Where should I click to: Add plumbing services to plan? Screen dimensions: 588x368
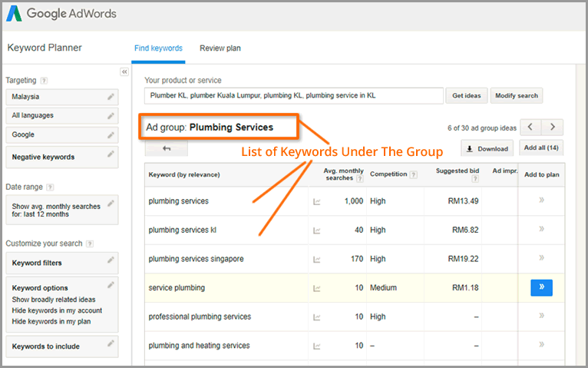pyautogui.click(x=541, y=200)
